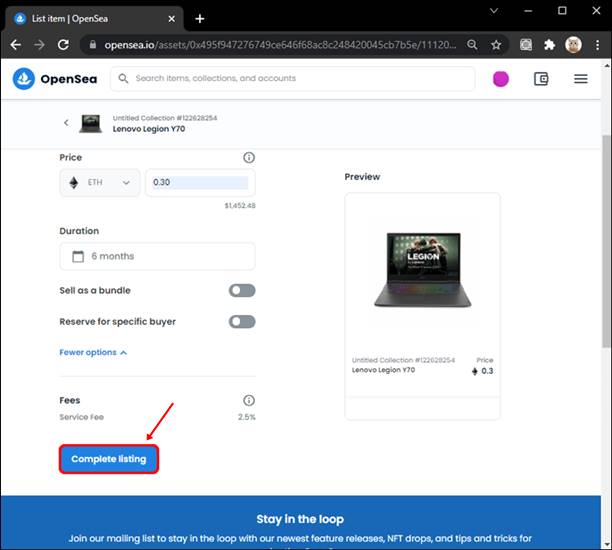Open a new browser tab
The height and width of the screenshot is (550, 612).
tap(200, 18)
